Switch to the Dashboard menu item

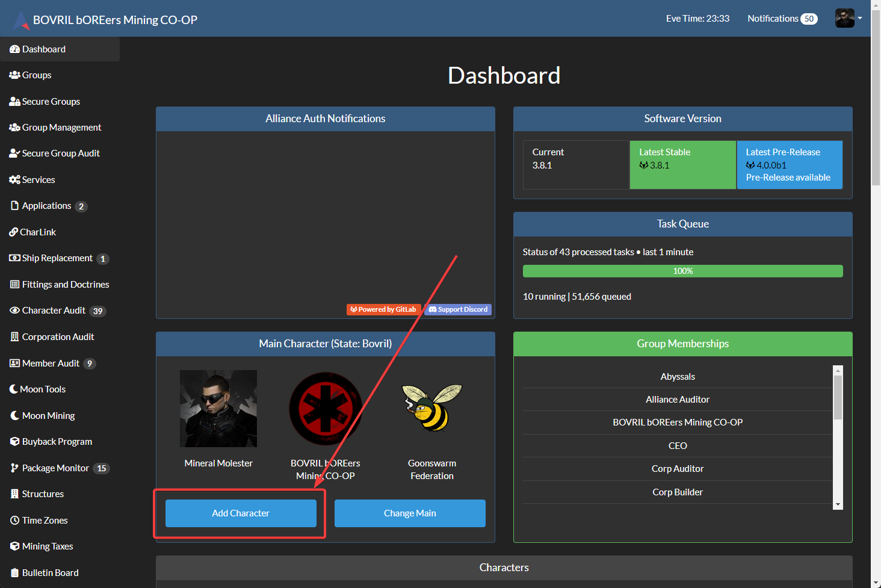coord(43,49)
